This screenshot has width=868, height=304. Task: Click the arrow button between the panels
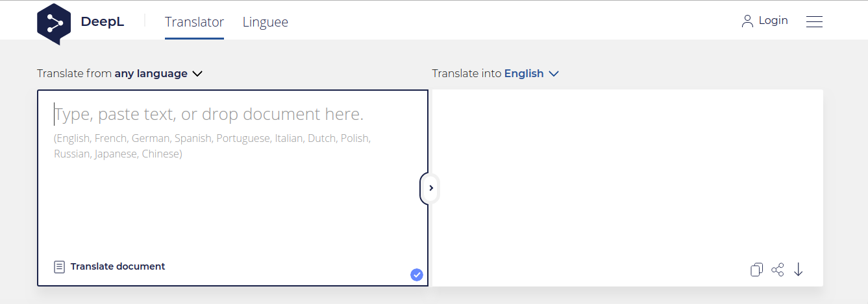[x=430, y=188]
